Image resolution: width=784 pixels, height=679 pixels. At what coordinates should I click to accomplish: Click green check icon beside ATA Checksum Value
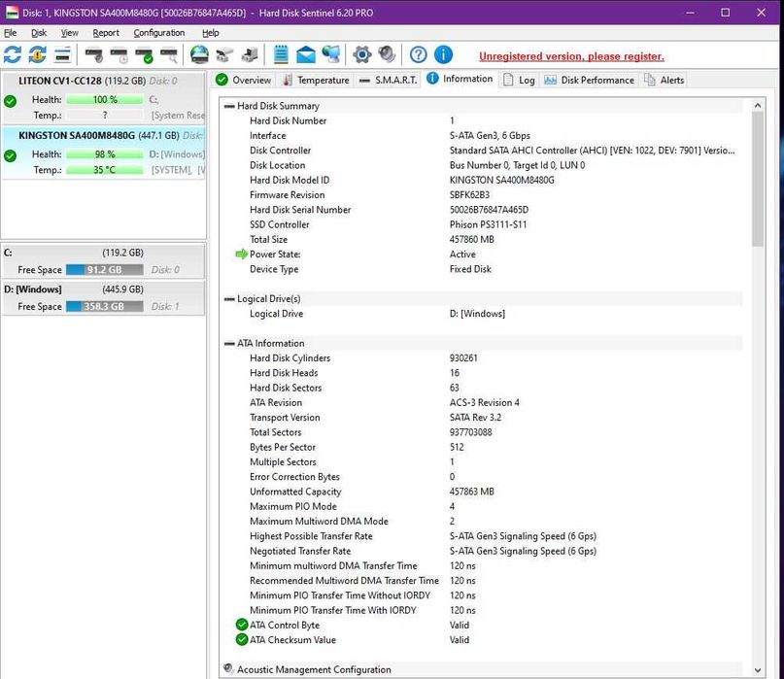click(242, 639)
